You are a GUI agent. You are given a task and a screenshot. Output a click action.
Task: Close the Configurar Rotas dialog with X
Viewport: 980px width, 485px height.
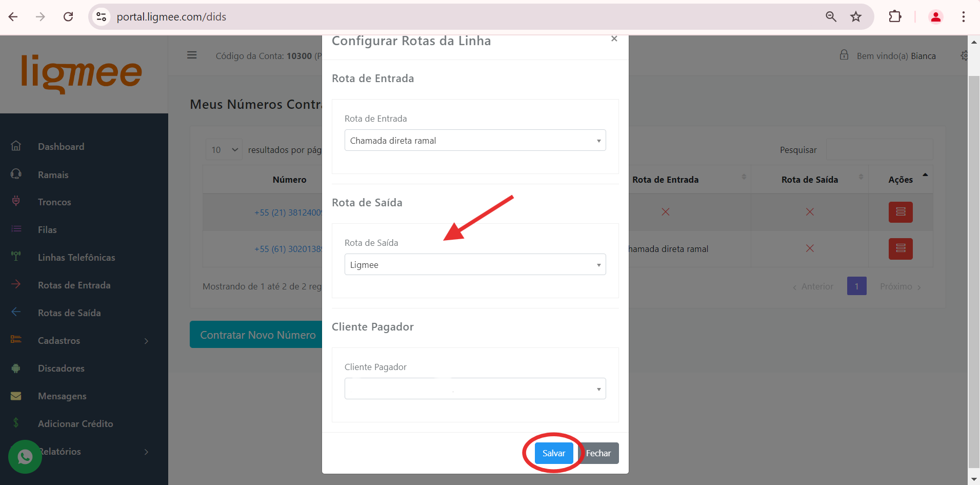(x=614, y=39)
